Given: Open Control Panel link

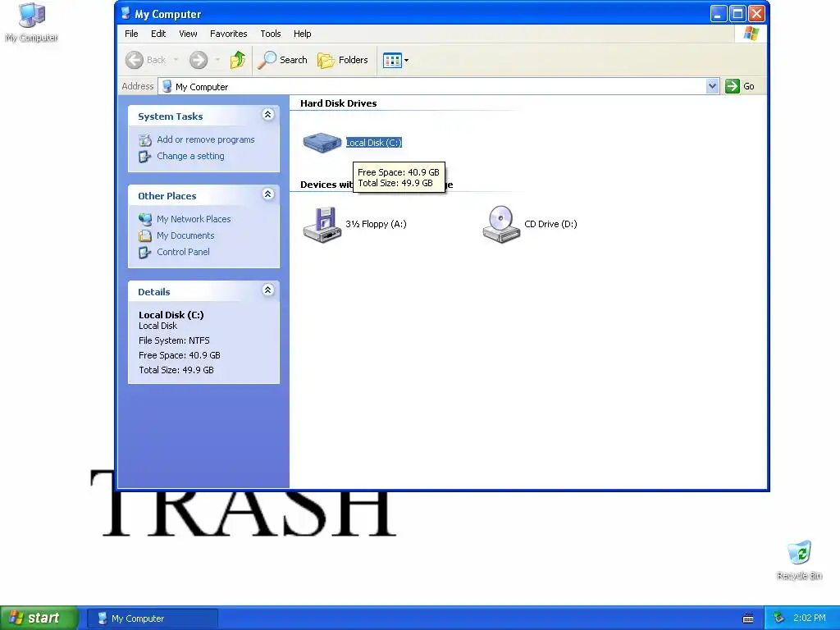Looking at the screenshot, I should point(183,252).
